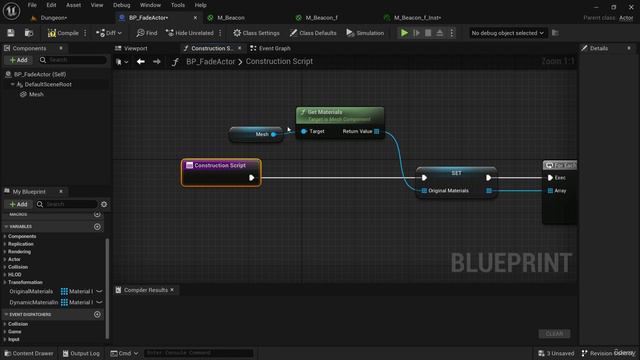The height and width of the screenshot is (360, 640).
Task: Close the BP_FadeActor tab
Action: point(195,18)
